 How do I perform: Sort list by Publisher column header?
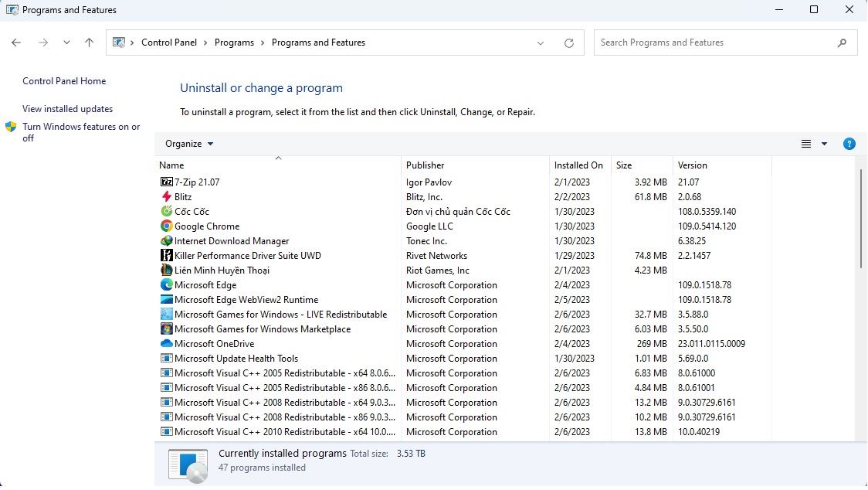click(426, 165)
